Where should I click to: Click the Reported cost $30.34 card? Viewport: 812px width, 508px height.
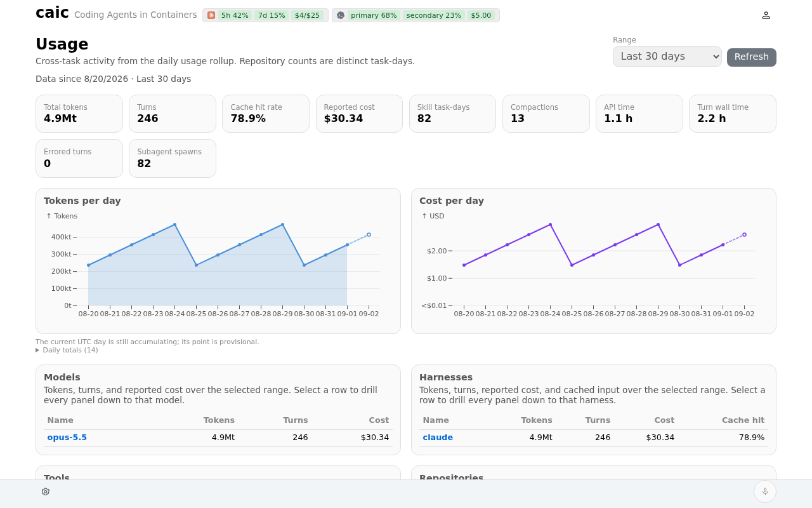pyautogui.click(x=359, y=114)
